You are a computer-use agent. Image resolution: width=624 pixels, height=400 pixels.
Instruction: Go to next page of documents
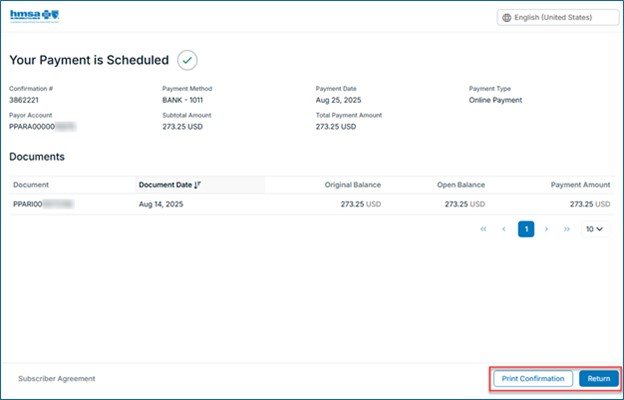click(x=546, y=229)
